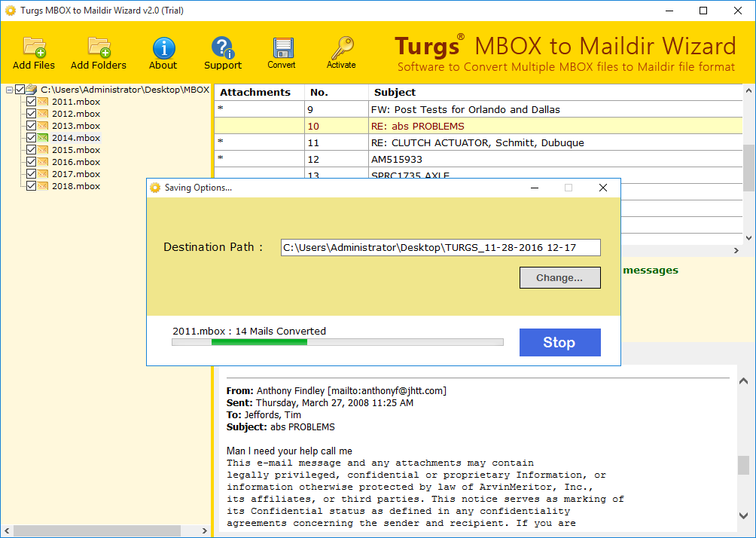Uncheck the 2012.mbox checkbox

(32, 113)
